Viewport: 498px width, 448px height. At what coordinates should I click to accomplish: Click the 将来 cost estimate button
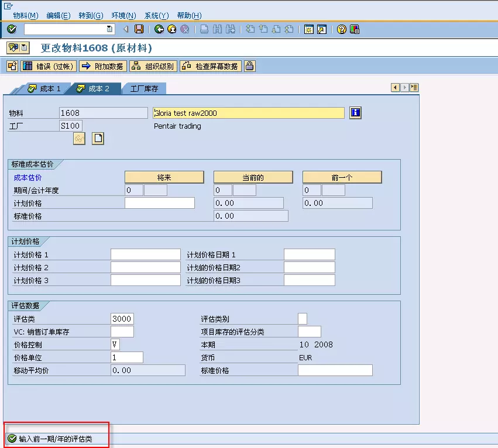click(x=164, y=177)
